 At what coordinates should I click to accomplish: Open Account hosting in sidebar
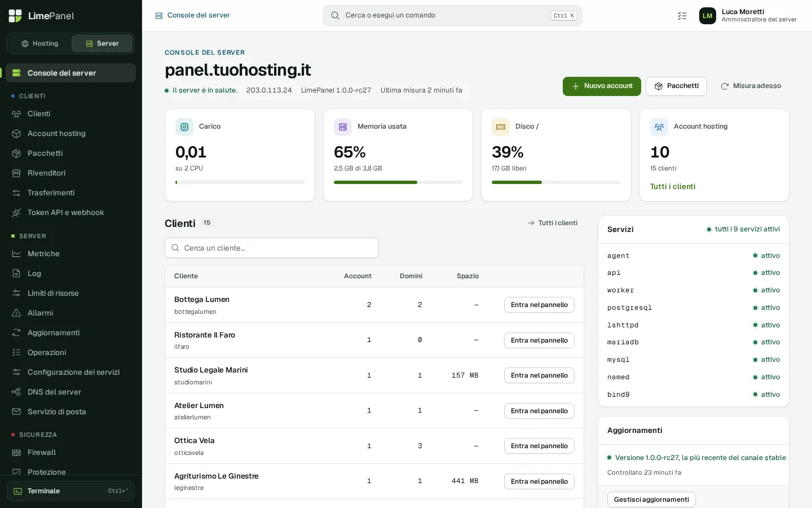pyautogui.click(x=70, y=134)
